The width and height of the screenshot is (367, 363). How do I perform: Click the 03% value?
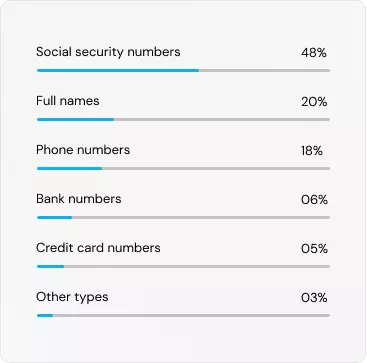click(x=314, y=298)
